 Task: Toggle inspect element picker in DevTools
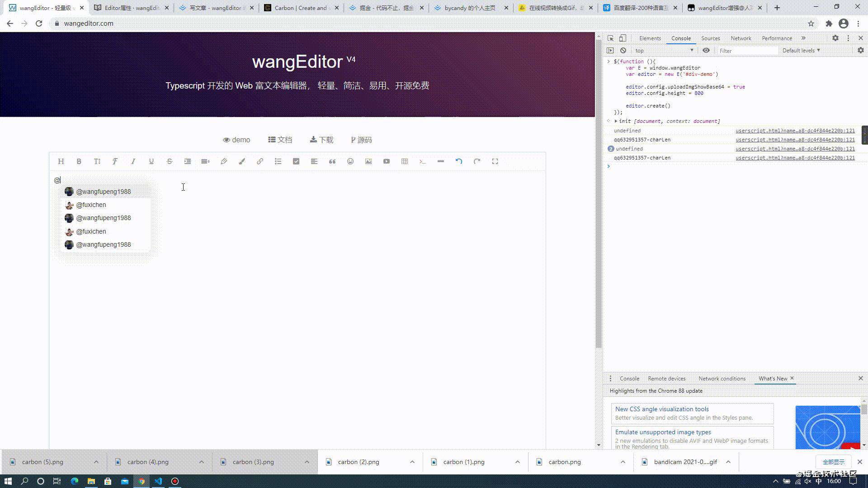[x=610, y=38]
